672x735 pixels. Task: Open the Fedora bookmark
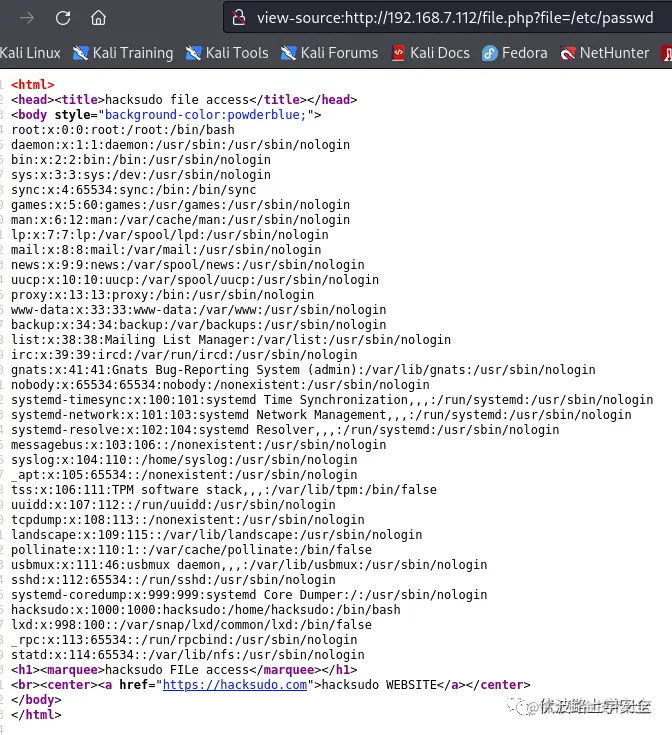click(515, 53)
